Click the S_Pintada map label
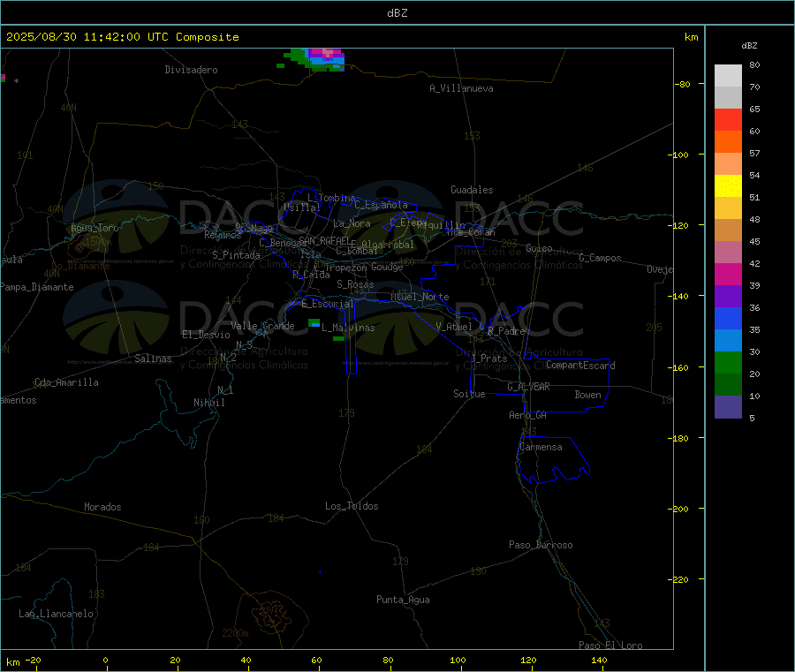 pyautogui.click(x=236, y=255)
